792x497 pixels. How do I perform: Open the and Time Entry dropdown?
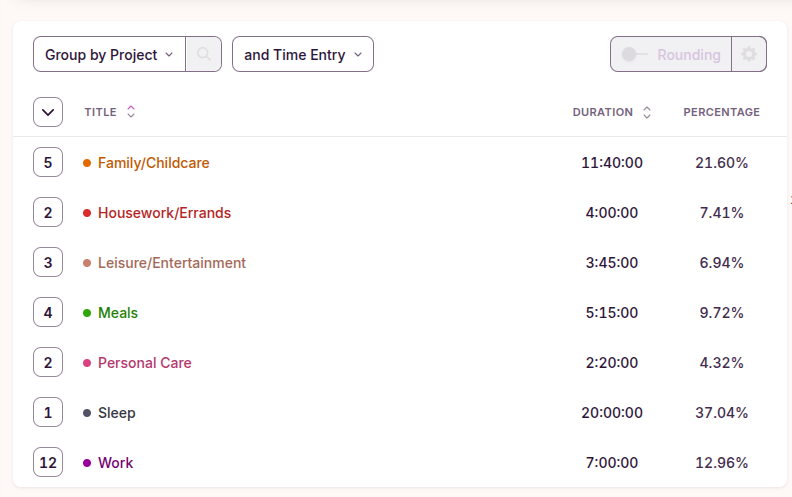pos(302,54)
